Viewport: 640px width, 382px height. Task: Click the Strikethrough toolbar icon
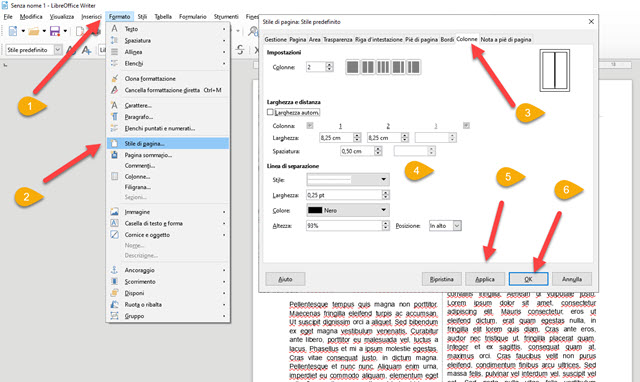coord(240,50)
